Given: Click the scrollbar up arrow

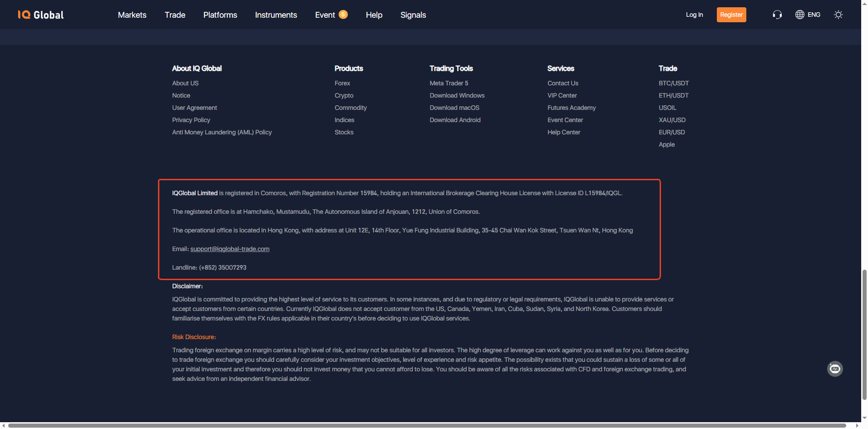Looking at the screenshot, I should [x=864, y=3].
